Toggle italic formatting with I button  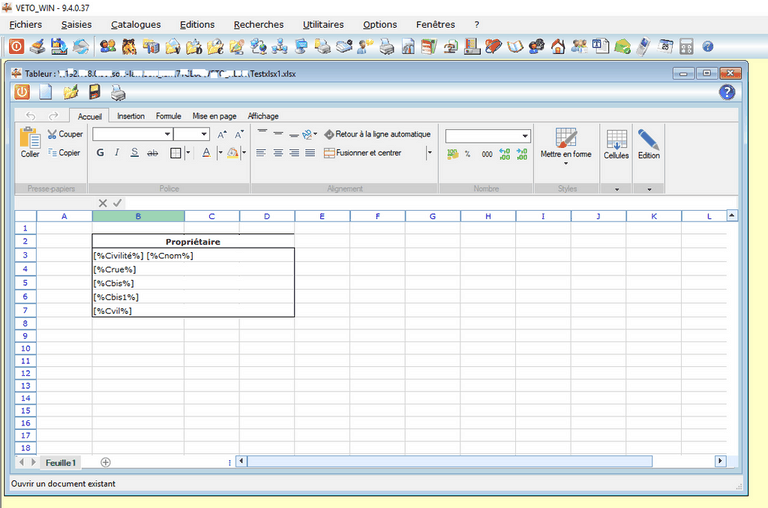click(x=118, y=153)
